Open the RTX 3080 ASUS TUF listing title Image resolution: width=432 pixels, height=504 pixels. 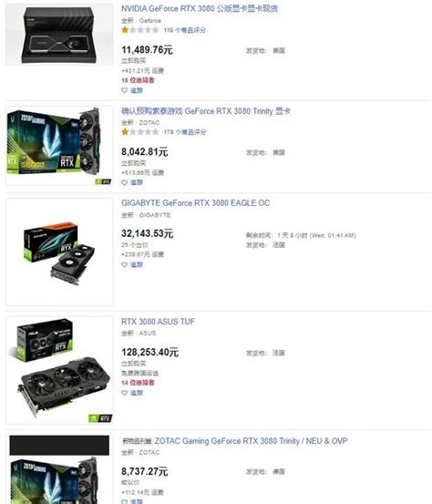click(158, 322)
